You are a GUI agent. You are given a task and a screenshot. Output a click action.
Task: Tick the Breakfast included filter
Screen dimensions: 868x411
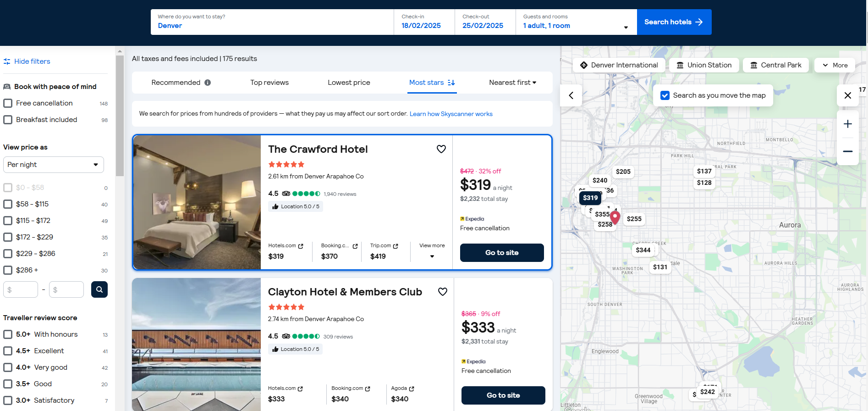[x=8, y=120]
